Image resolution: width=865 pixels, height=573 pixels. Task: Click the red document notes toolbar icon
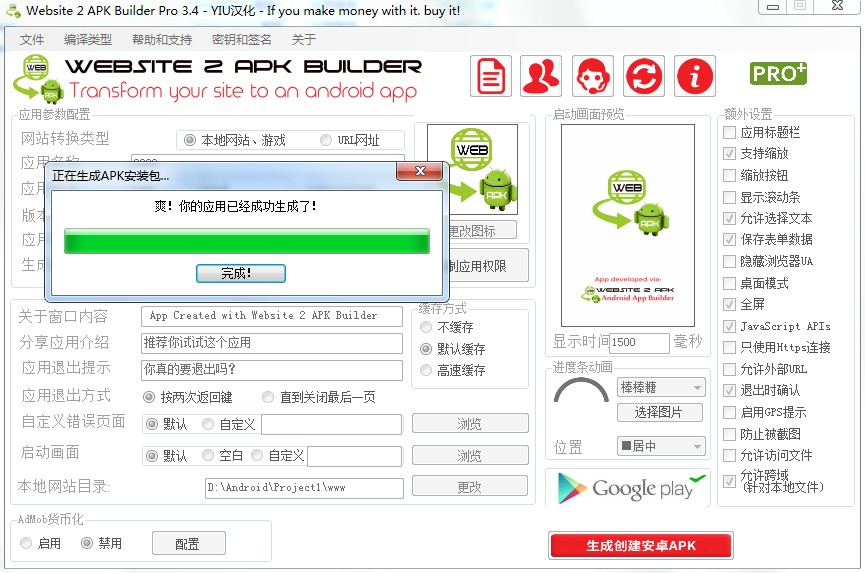point(491,76)
